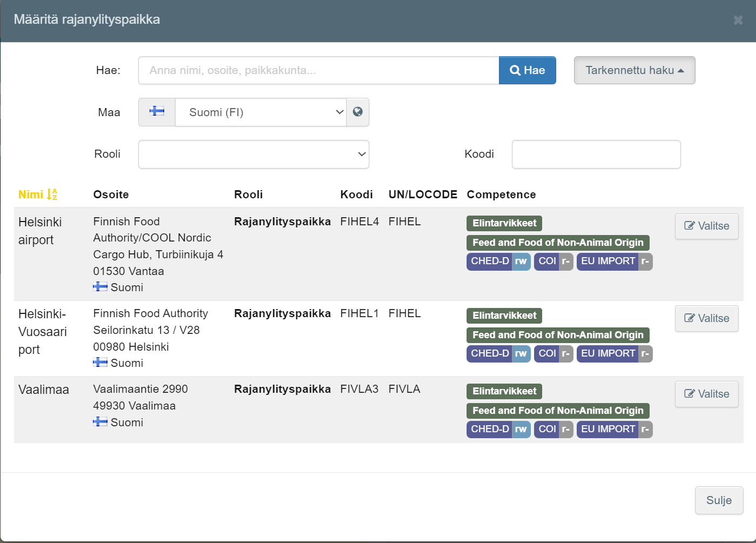Click the Nimi sort A-Z icon

click(x=52, y=195)
